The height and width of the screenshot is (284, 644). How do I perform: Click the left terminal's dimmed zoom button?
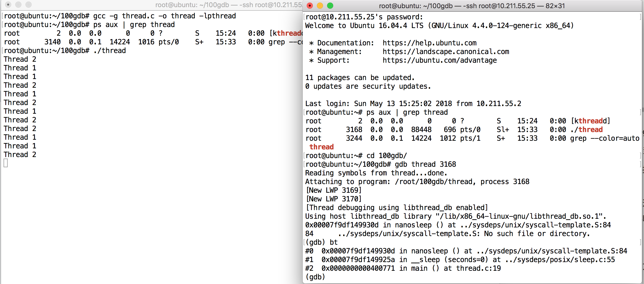(x=29, y=5)
